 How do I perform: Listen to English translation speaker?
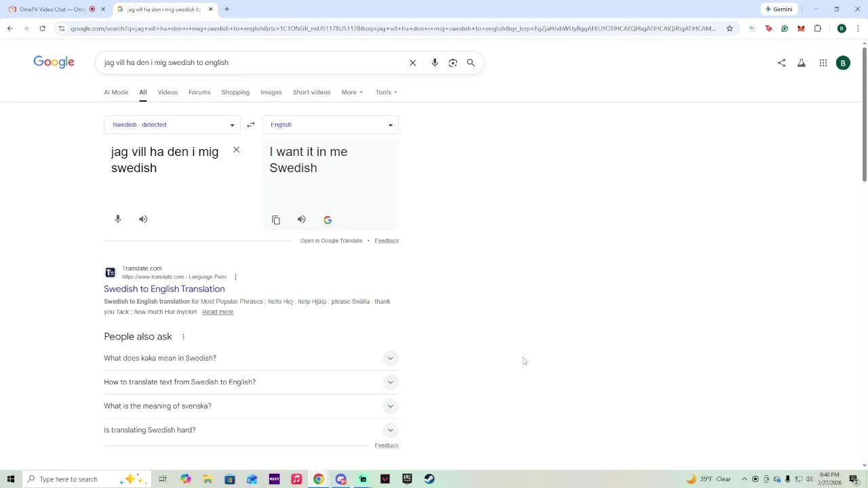click(302, 220)
